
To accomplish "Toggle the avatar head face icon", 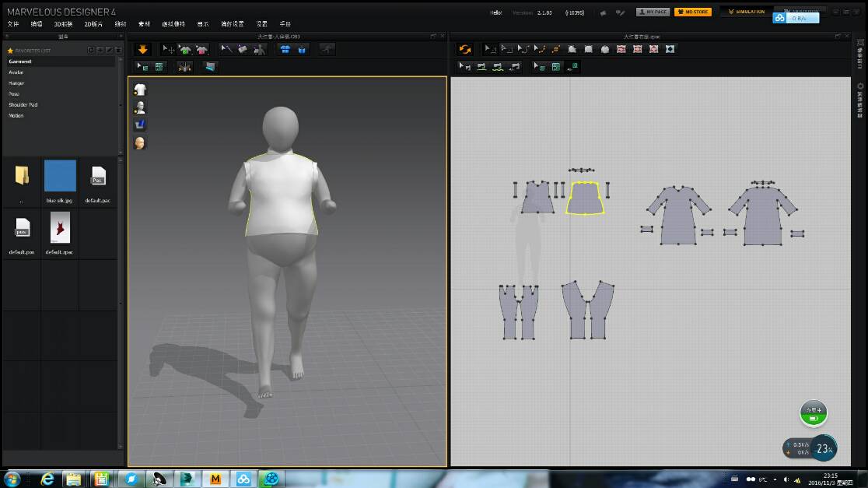I will coord(140,142).
